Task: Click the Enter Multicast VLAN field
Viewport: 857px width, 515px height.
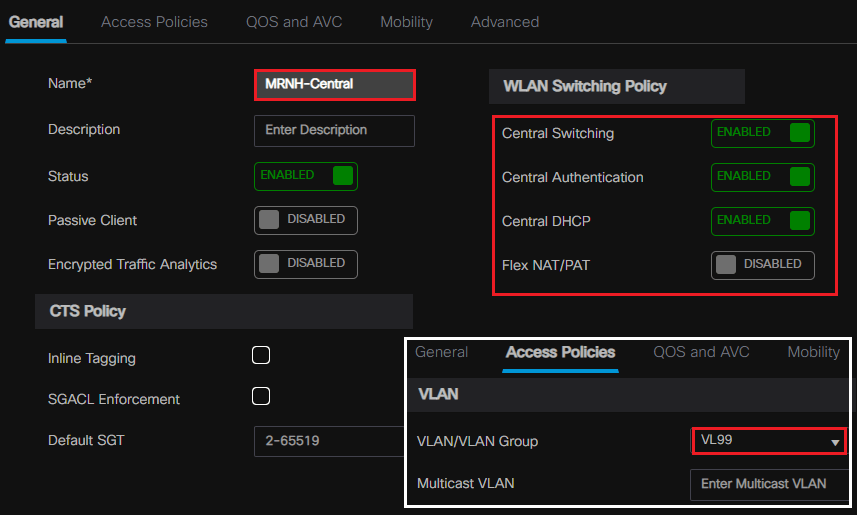Action: coord(768,484)
